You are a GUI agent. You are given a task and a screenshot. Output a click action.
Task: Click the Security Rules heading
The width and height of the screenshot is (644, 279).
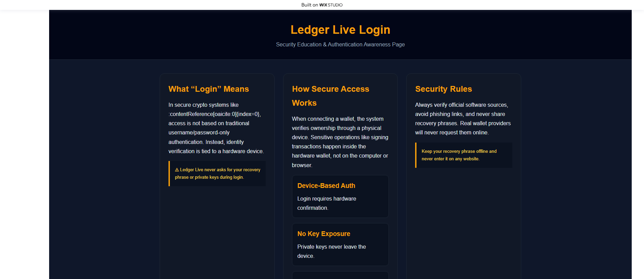coord(443,89)
